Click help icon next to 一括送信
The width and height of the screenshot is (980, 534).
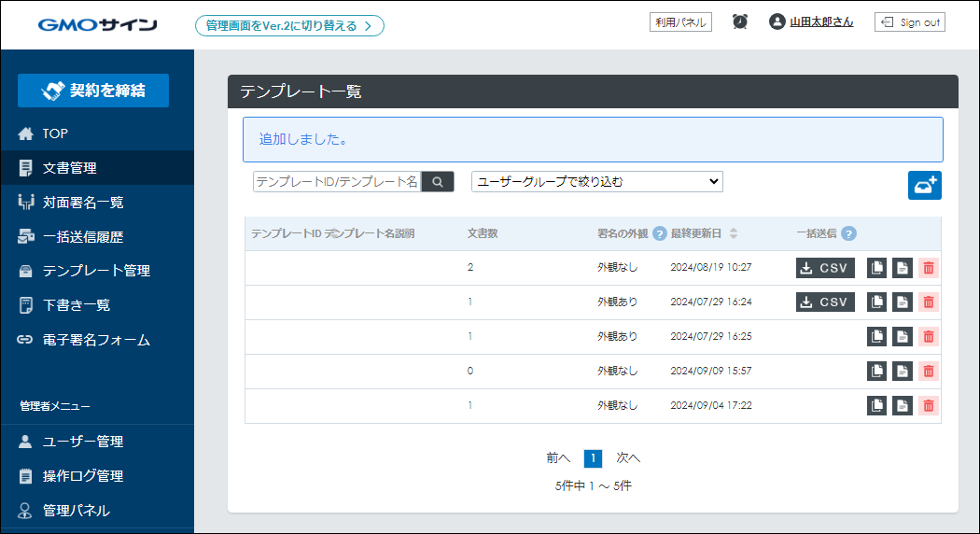pyautogui.click(x=848, y=233)
